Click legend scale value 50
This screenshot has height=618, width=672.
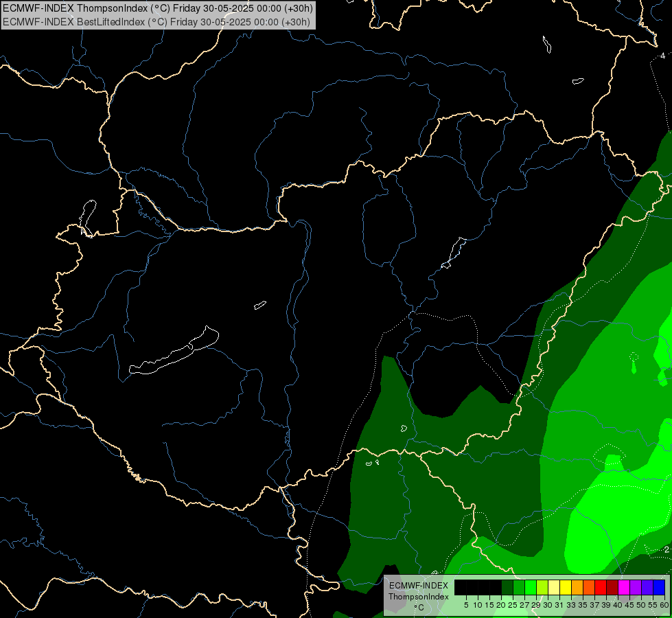coord(640,605)
